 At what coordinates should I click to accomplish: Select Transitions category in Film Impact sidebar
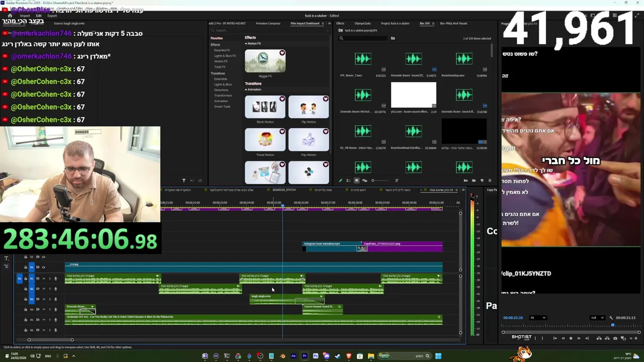coord(218,73)
